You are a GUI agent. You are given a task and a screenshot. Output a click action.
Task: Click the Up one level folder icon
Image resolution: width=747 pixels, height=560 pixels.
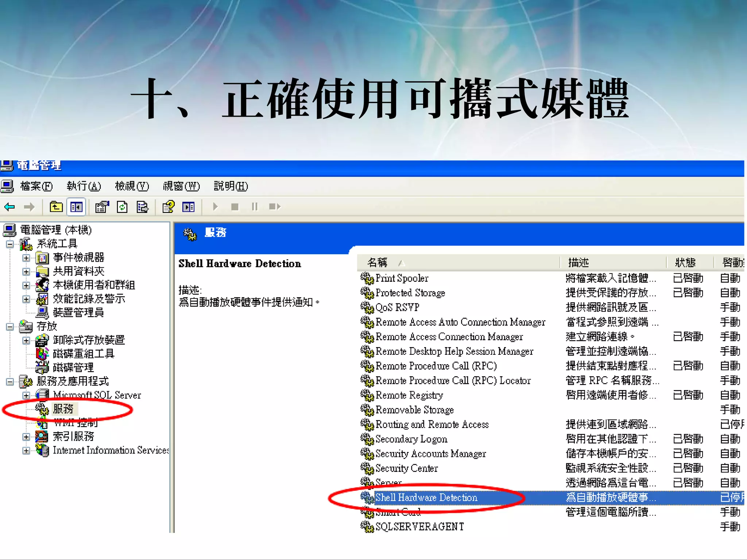56,207
